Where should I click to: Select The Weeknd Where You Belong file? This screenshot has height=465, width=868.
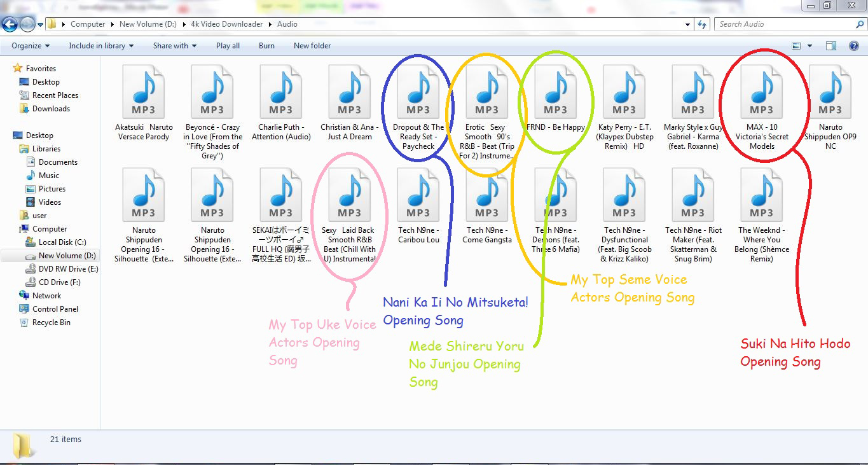pos(762,216)
